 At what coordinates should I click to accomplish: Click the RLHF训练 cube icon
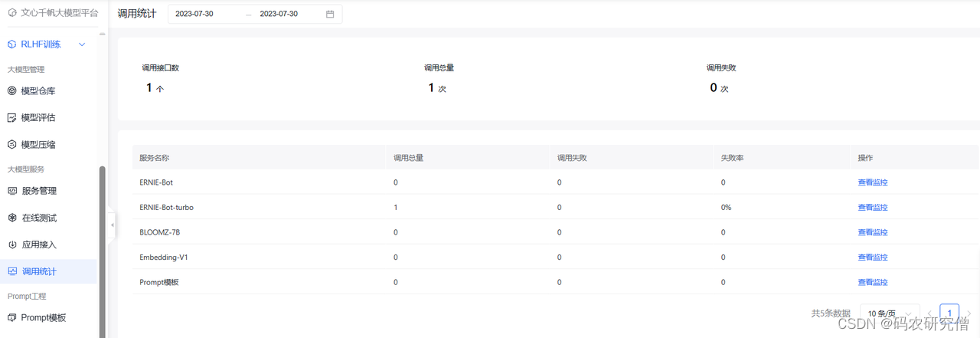pos(11,44)
